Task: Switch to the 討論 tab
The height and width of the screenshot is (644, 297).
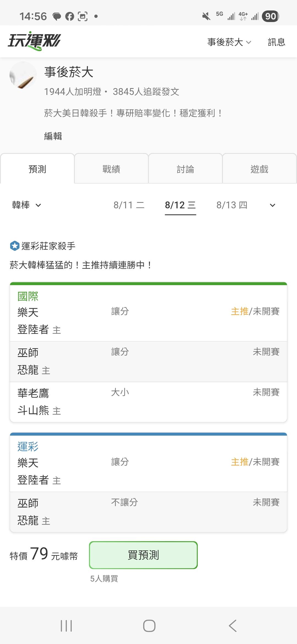Action: coord(185,169)
